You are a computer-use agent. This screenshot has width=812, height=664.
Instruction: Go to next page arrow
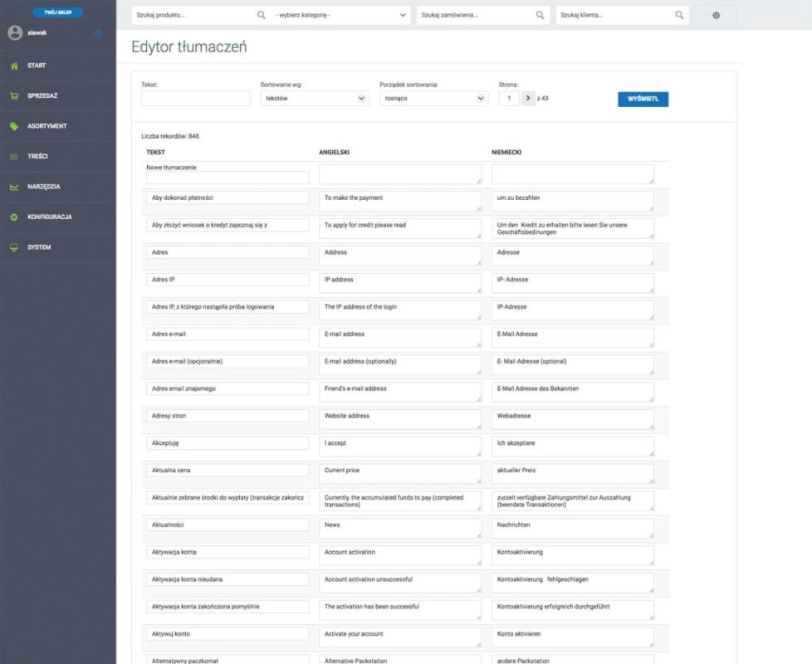[x=528, y=98]
